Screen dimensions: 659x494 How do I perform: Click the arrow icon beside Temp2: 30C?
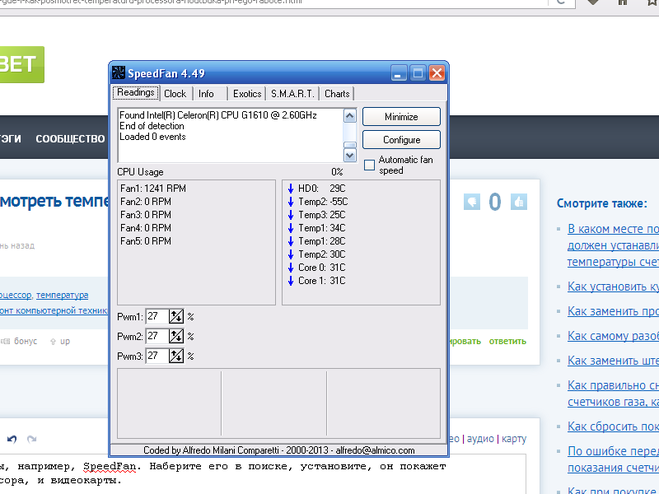[x=291, y=254]
